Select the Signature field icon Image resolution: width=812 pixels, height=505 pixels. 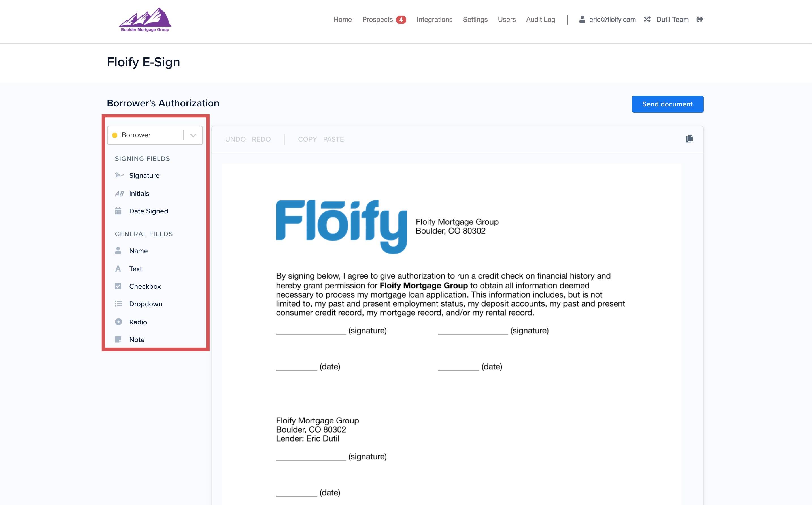[119, 175]
